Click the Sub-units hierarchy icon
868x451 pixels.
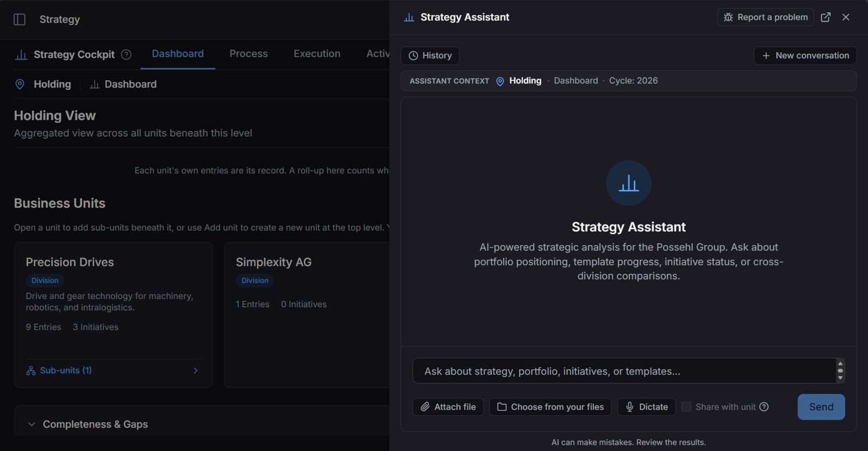31,371
